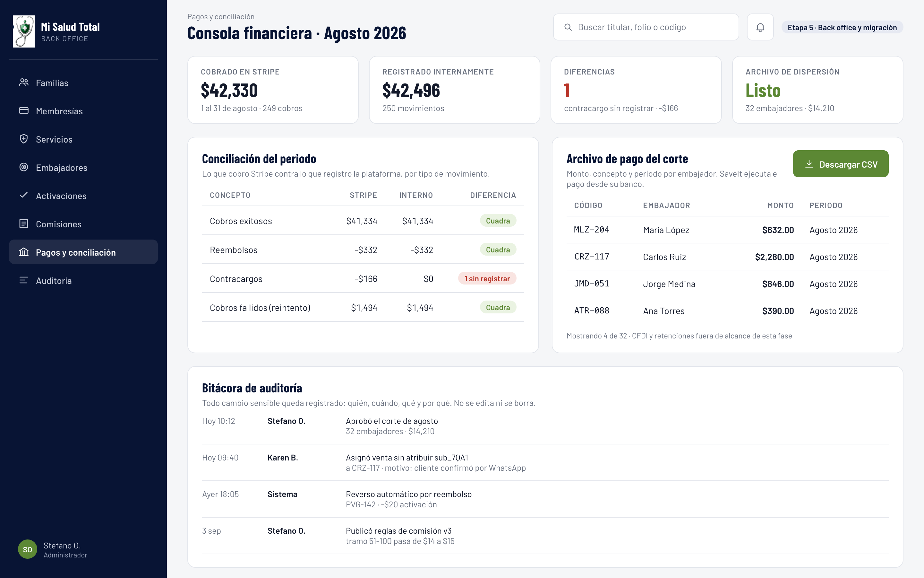The height and width of the screenshot is (578, 924).
Task: Click the Etapa 5 Back office y migración badge
Action: pyautogui.click(x=842, y=28)
